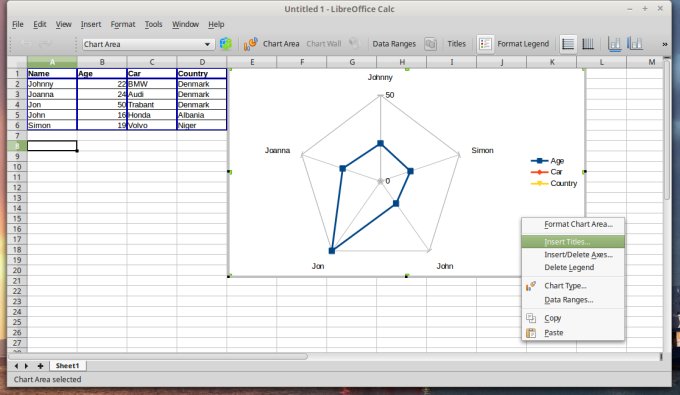
Task: Click the Chart Type icon in toolbar
Action: pos(251,44)
